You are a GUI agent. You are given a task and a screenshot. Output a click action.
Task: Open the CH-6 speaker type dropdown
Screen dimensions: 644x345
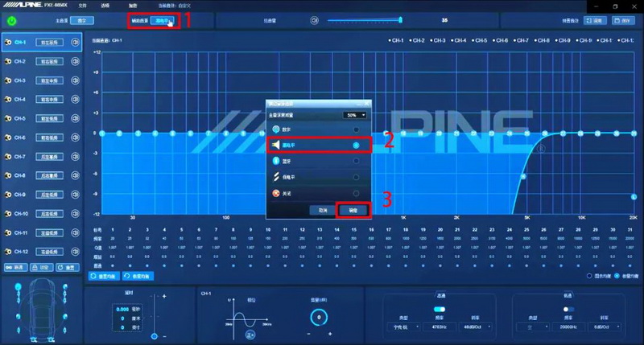tap(50, 138)
